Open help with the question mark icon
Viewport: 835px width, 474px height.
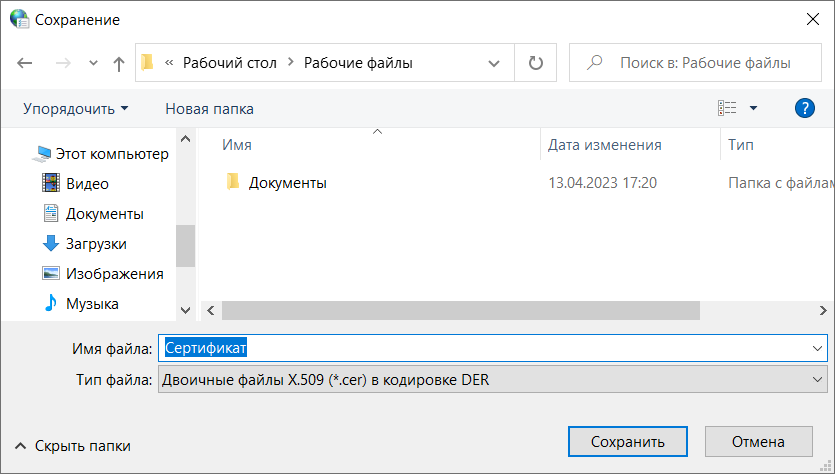(804, 108)
